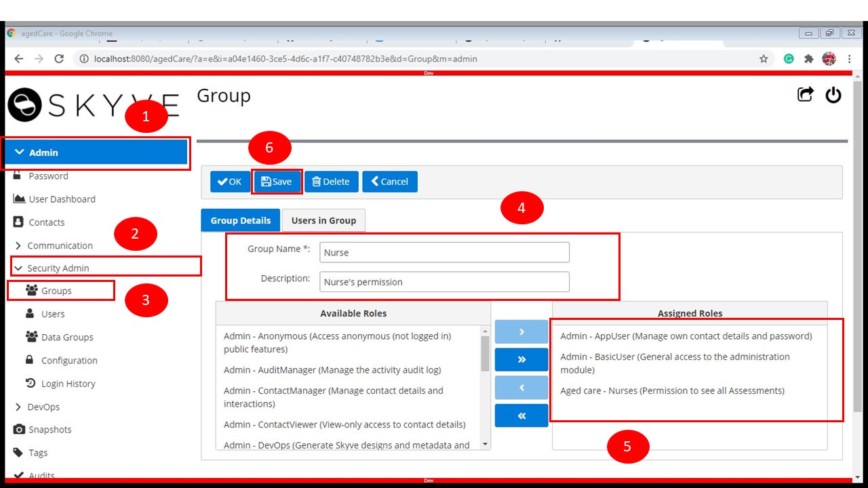Collapse the Admin module menu
Screen dimensions: 868x488
(96, 152)
